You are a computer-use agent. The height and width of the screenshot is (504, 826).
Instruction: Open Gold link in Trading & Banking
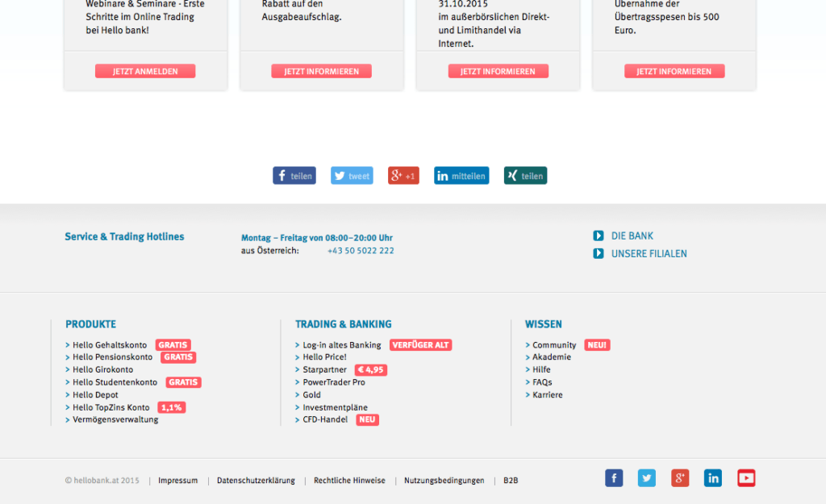(x=311, y=395)
